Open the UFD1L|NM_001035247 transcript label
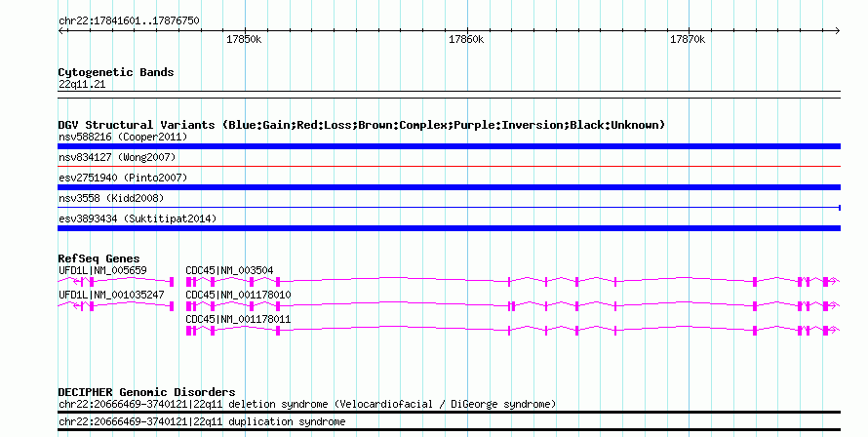 click(x=111, y=295)
